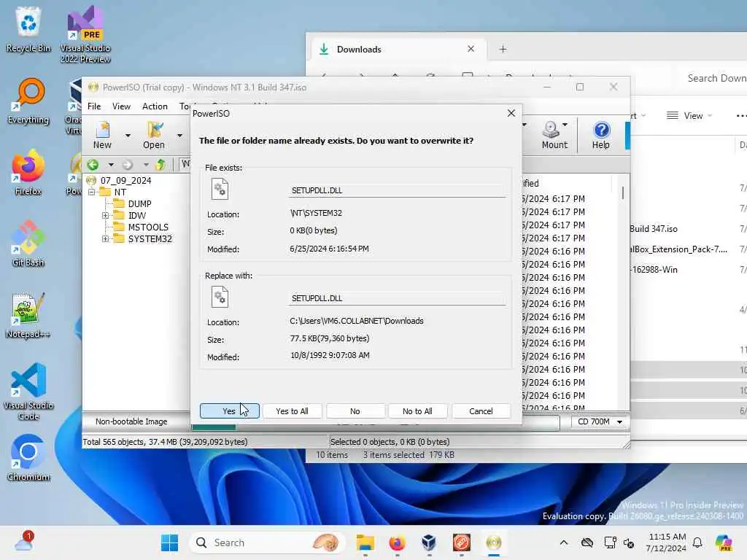
Task: Open the View menu in PowerISO
Action: pos(121,106)
